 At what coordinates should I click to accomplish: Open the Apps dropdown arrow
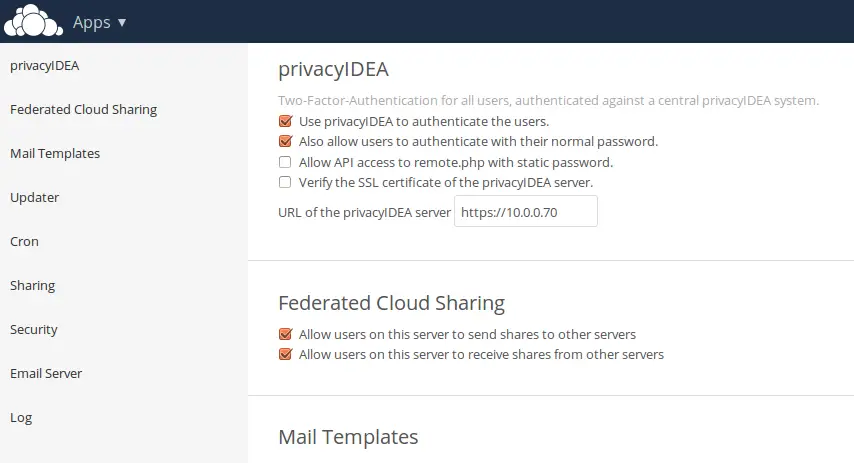tap(122, 22)
